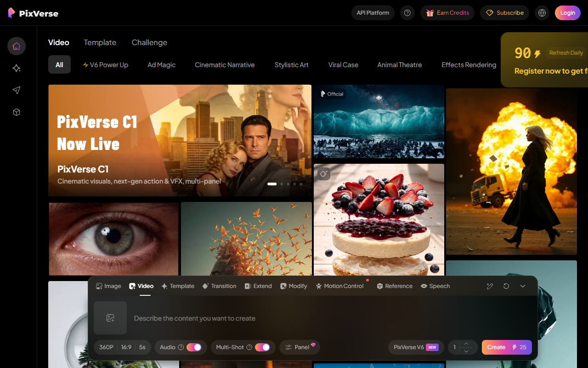The height and width of the screenshot is (368, 588).
Task: Decrease the generation count with the down arrow
Action: click(466, 351)
